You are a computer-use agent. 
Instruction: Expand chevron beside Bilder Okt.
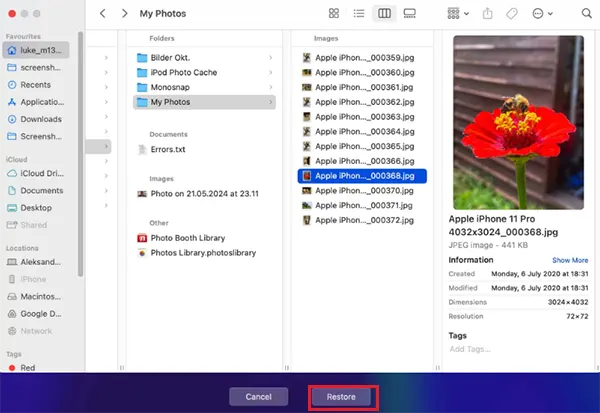271,58
